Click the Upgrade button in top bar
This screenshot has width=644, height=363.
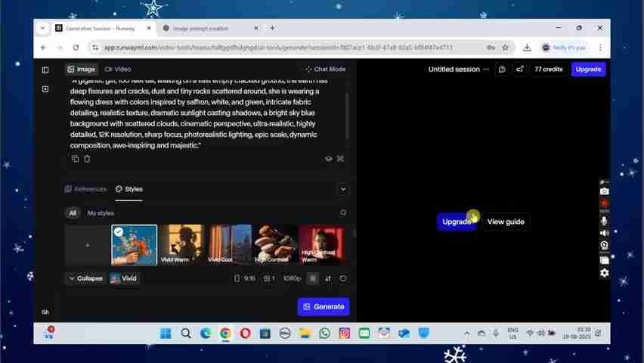[588, 69]
